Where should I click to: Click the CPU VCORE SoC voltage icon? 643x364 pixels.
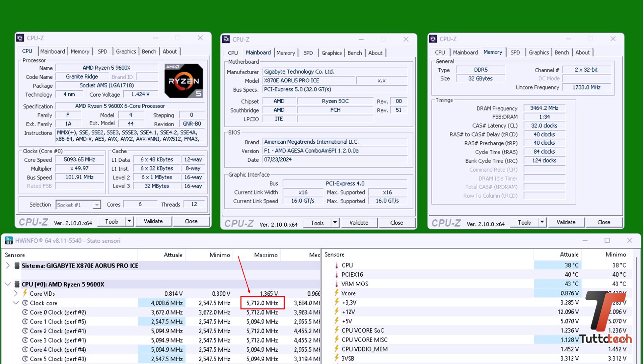(x=336, y=330)
